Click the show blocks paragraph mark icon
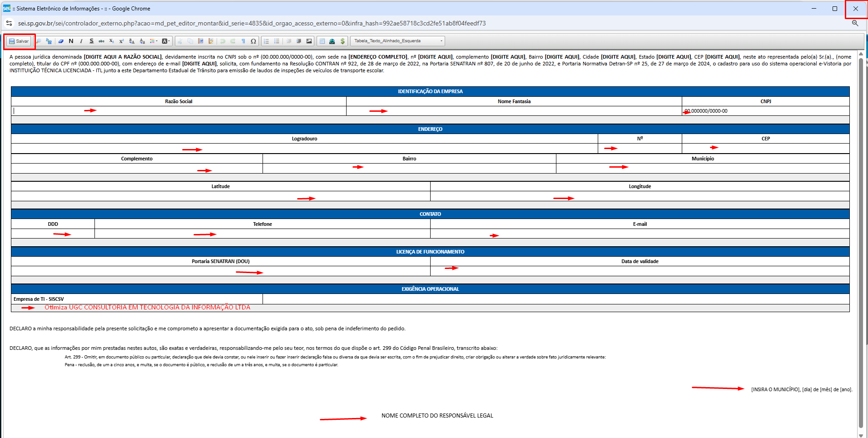 [x=243, y=41]
